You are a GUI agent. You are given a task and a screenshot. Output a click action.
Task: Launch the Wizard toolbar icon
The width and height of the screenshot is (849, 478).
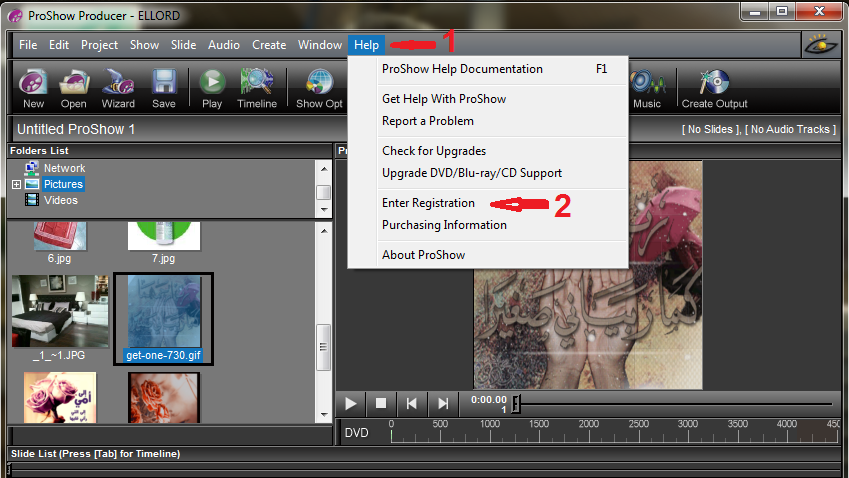tap(118, 86)
